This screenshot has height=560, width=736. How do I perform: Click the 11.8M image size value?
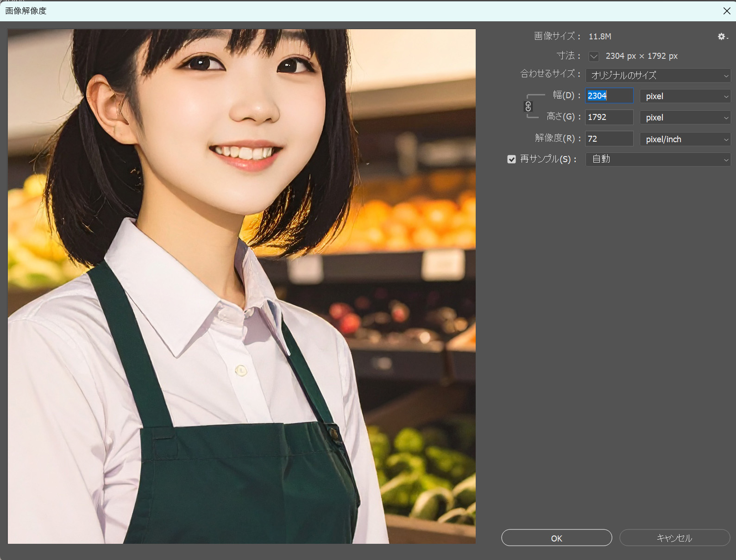click(x=600, y=37)
